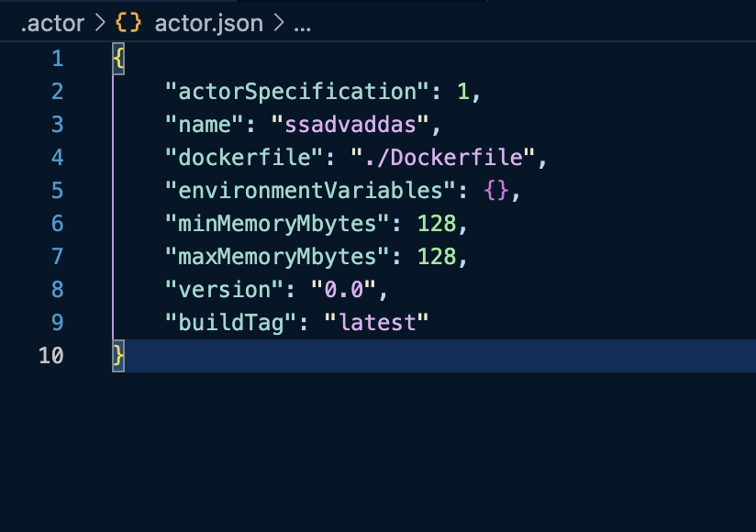Image resolution: width=756 pixels, height=532 pixels.
Task: Place cursor on the closing yellow brace
Action: coord(118,356)
